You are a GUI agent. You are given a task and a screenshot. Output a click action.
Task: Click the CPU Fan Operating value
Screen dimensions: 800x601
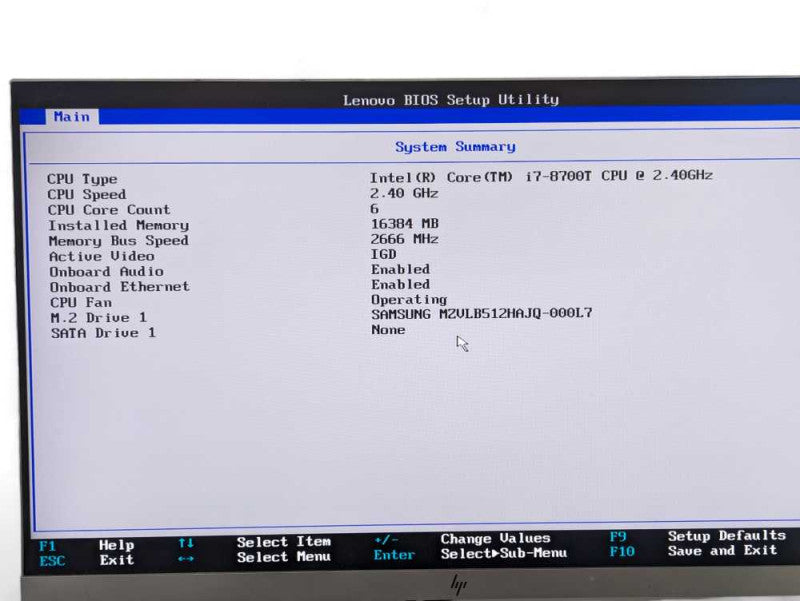coord(409,299)
